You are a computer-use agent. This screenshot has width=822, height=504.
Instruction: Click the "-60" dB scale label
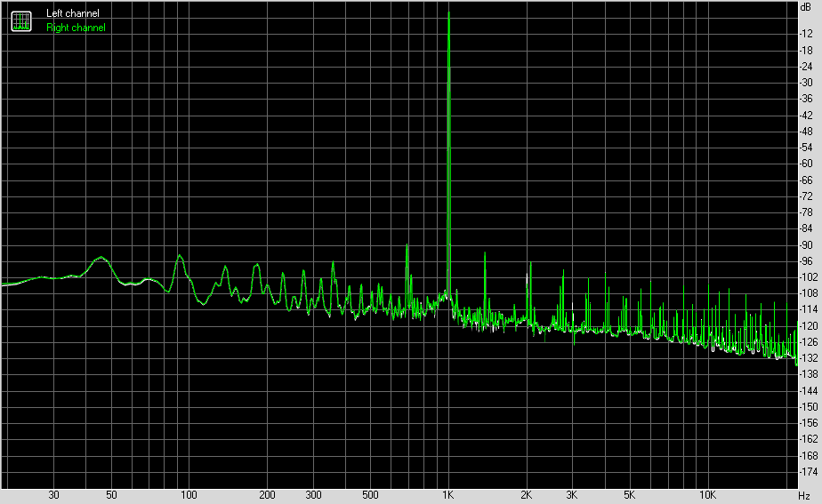[x=806, y=164]
